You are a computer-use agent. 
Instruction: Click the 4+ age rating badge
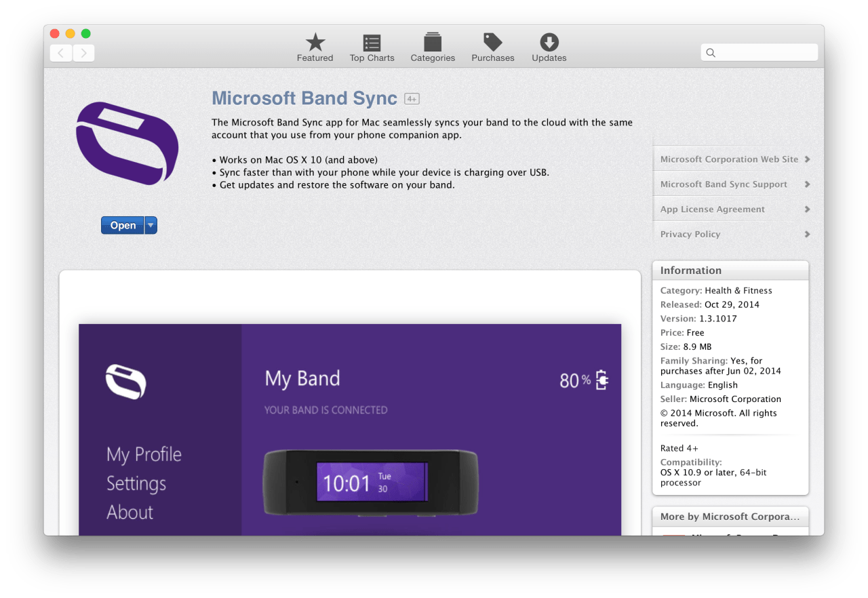412,99
